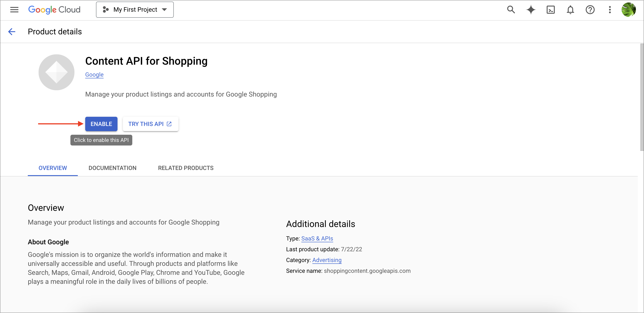The width and height of the screenshot is (644, 313).
Task: Click the Content API for Shopping heading
Action: pyautogui.click(x=146, y=61)
